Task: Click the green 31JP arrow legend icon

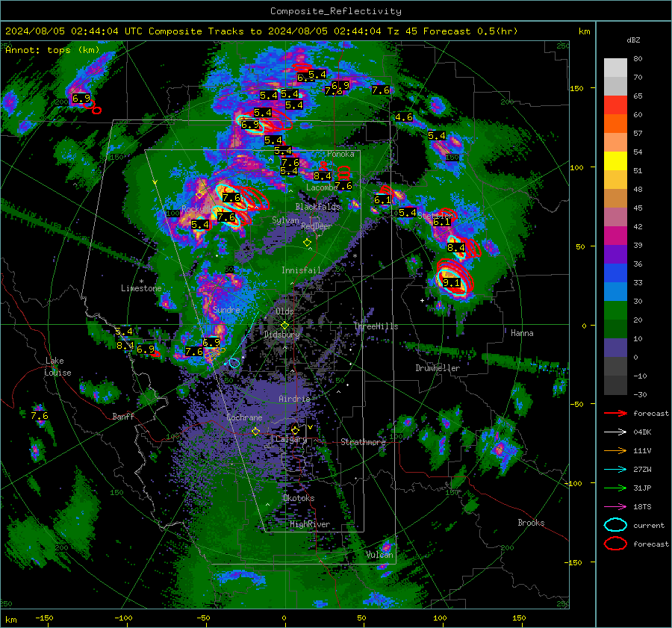Action: [x=615, y=488]
